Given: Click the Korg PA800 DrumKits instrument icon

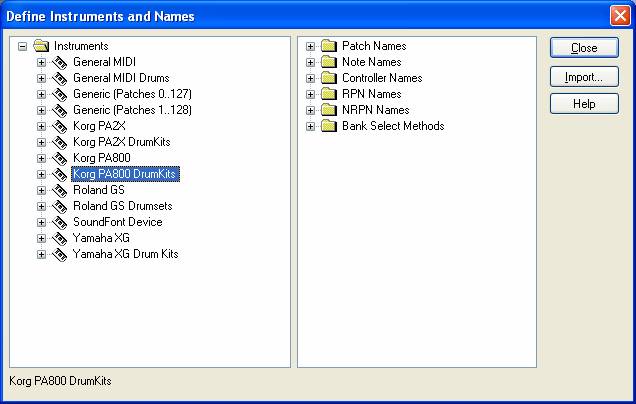Looking at the screenshot, I should [x=60, y=174].
